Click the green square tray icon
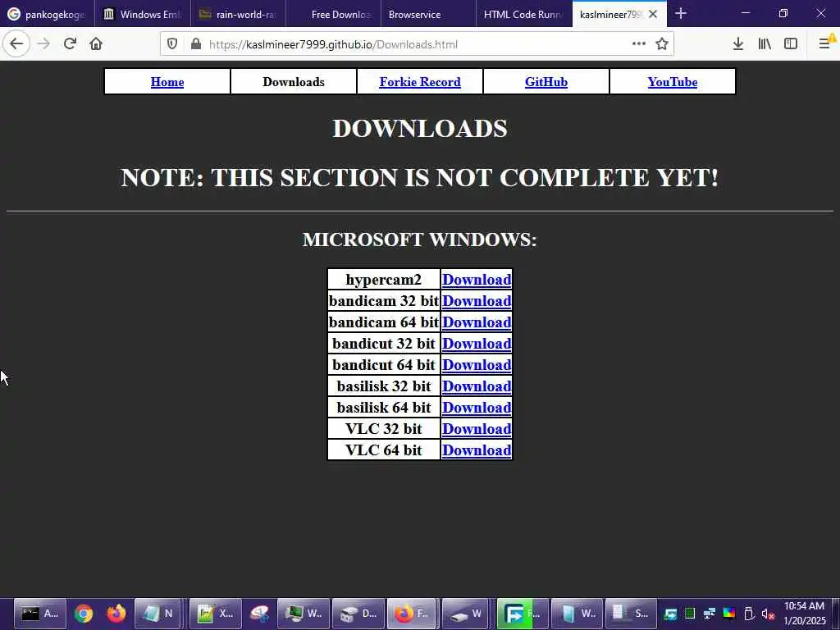This screenshot has width=840, height=630. (x=690, y=614)
